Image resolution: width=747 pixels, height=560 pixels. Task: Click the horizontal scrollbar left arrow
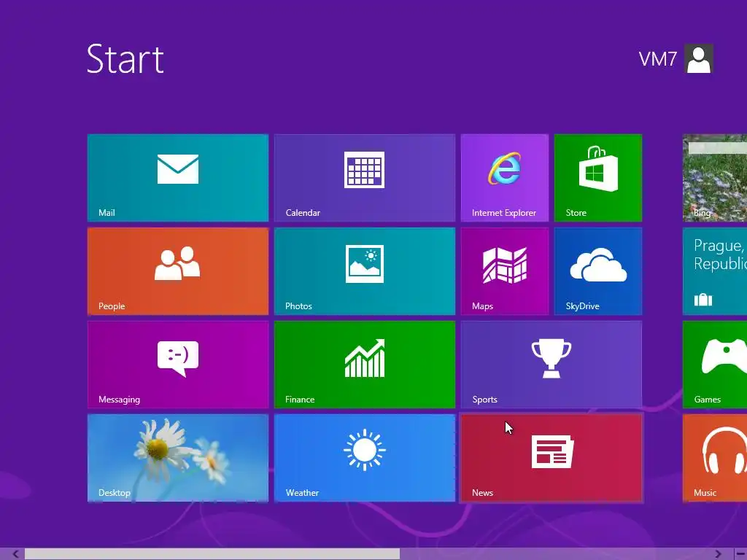click(16, 554)
